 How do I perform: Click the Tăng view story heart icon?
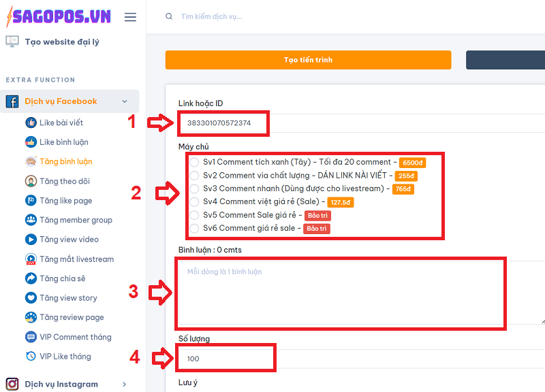click(x=31, y=298)
